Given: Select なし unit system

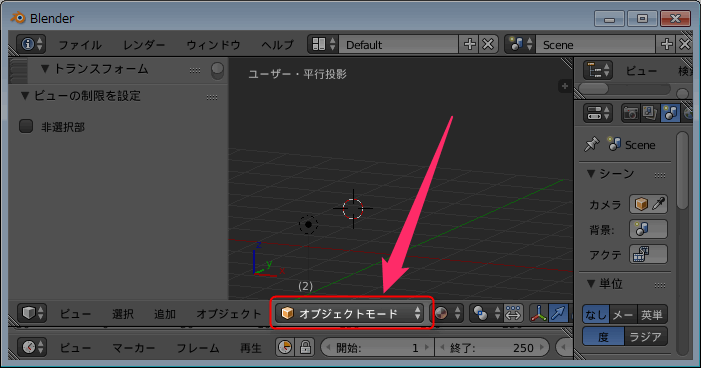Looking at the screenshot, I should [x=595, y=315].
